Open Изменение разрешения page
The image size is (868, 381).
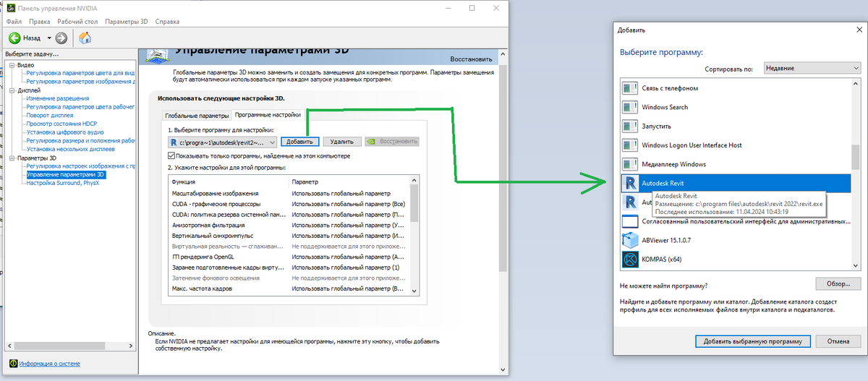pos(58,98)
